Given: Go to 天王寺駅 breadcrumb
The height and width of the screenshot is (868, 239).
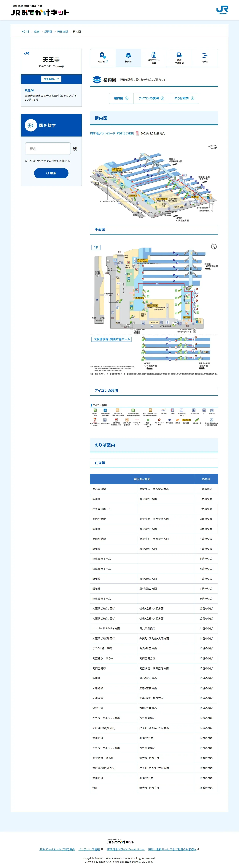Looking at the screenshot, I should coord(62,32).
